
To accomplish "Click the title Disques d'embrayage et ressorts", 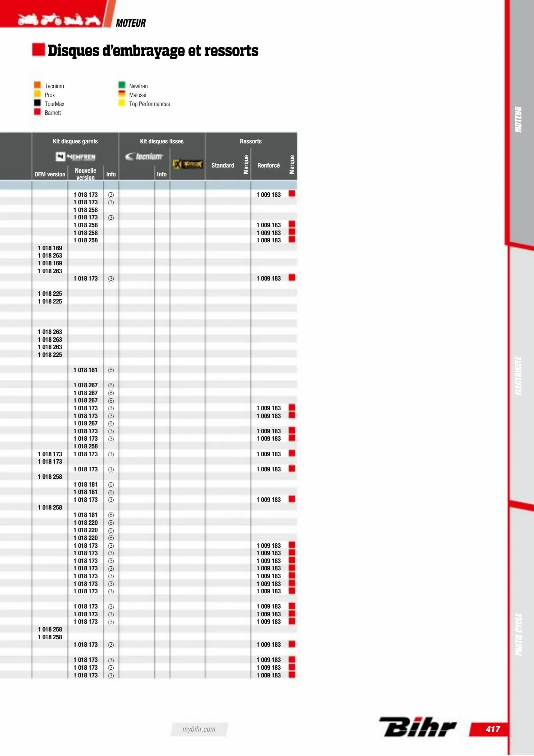I will tap(153, 51).
